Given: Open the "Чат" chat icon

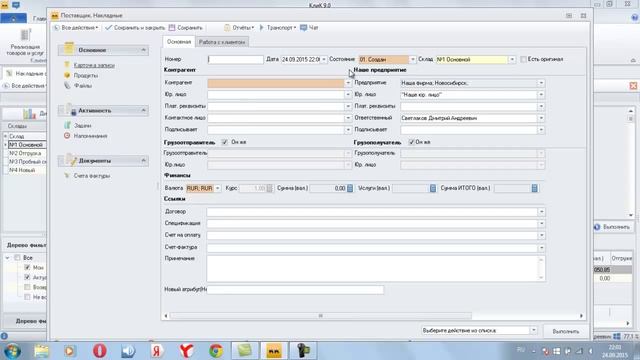Looking at the screenshot, I should [x=309, y=28].
